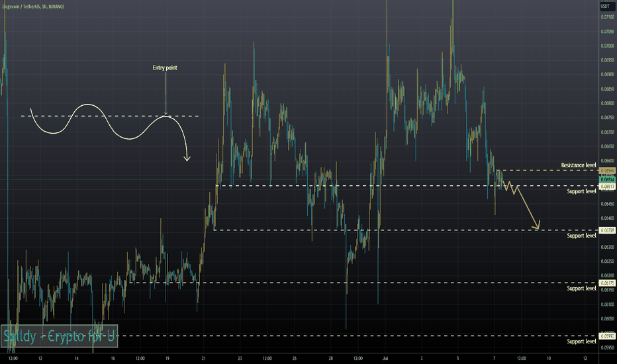The width and height of the screenshot is (617, 364).
Task: Click the Entry point annotation text
Action: click(165, 68)
